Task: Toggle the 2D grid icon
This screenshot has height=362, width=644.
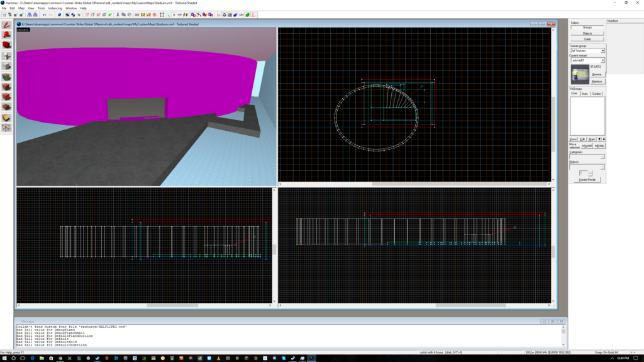Action: 4,15
